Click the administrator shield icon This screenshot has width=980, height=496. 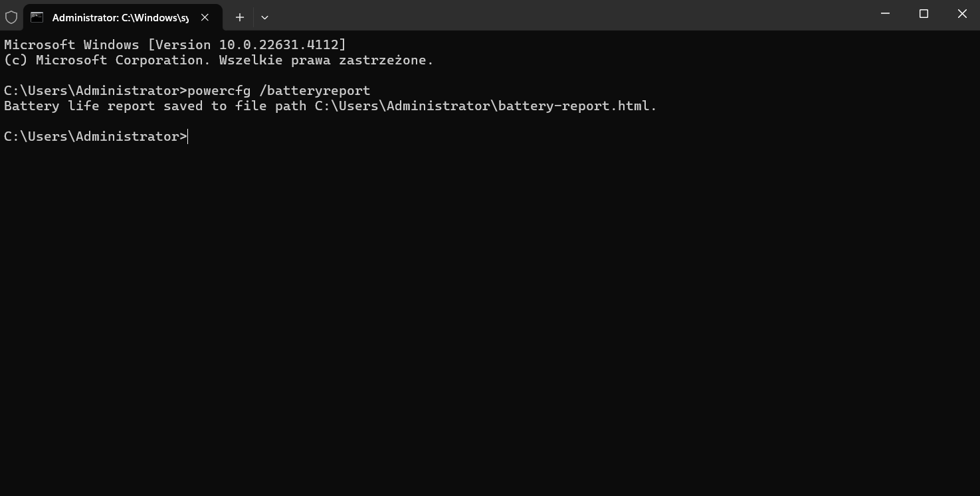click(11, 17)
